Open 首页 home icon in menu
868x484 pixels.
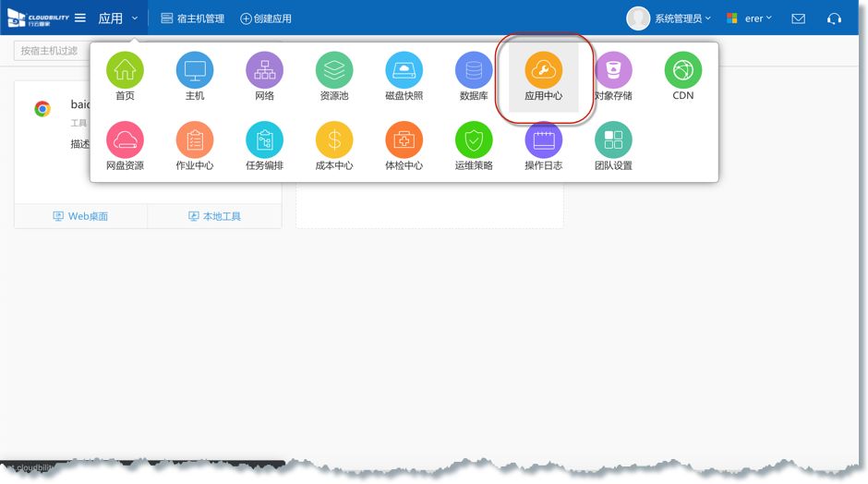click(125, 71)
